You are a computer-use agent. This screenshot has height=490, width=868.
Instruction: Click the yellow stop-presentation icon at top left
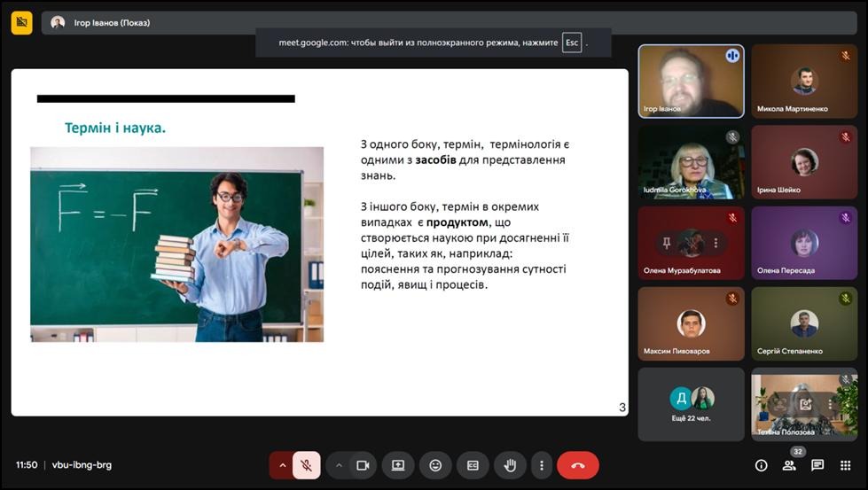[x=21, y=22]
